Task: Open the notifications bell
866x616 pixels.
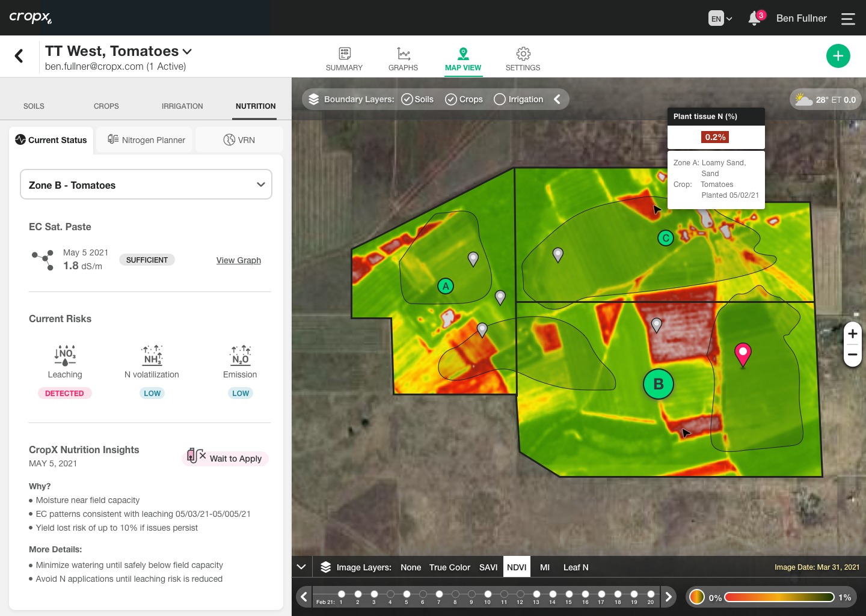Action: tap(755, 18)
